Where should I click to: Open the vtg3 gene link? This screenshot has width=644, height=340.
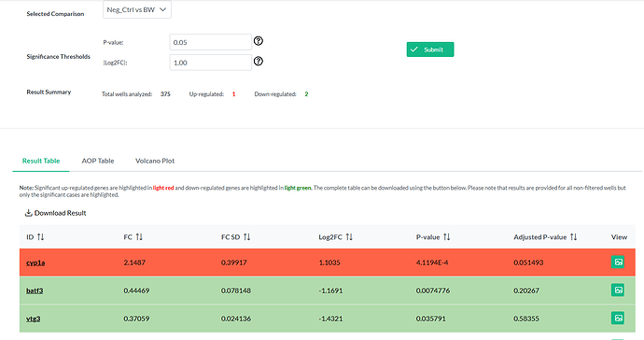[34, 319]
